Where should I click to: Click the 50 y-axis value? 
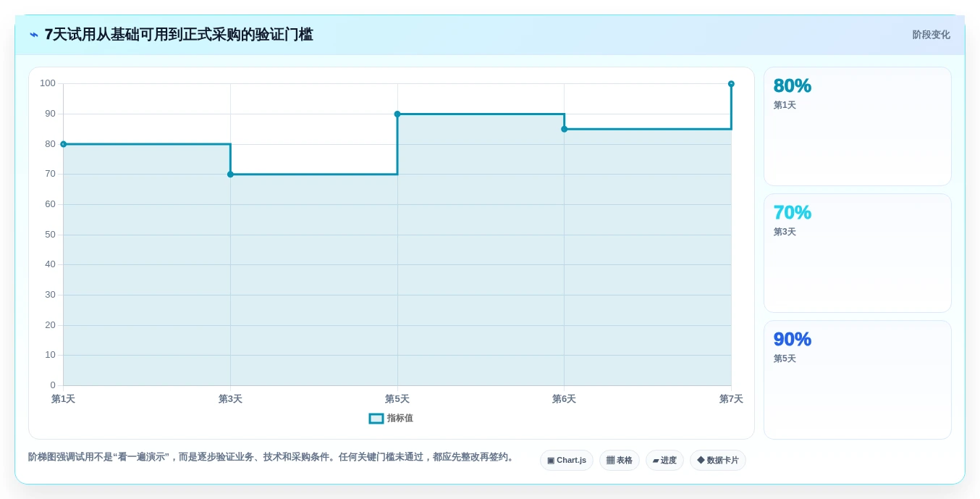click(x=50, y=235)
